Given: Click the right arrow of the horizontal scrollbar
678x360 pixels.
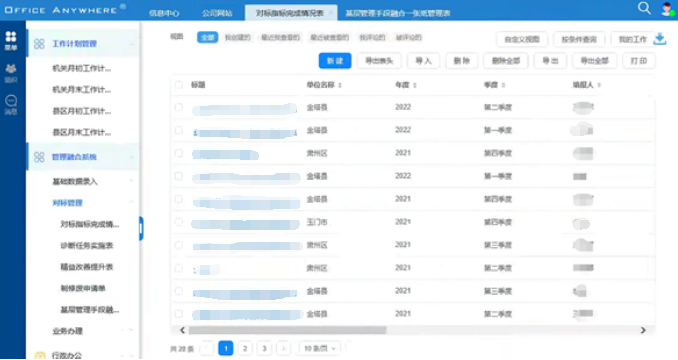Looking at the screenshot, I should tap(643, 330).
